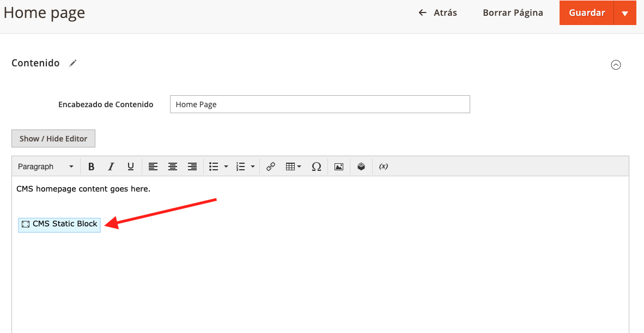Go back with the Atrás button
Image resolution: width=644 pixels, height=333 pixels.
pos(438,13)
